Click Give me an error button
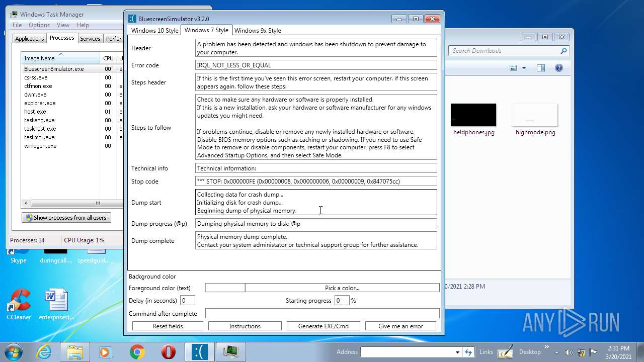 400,326
